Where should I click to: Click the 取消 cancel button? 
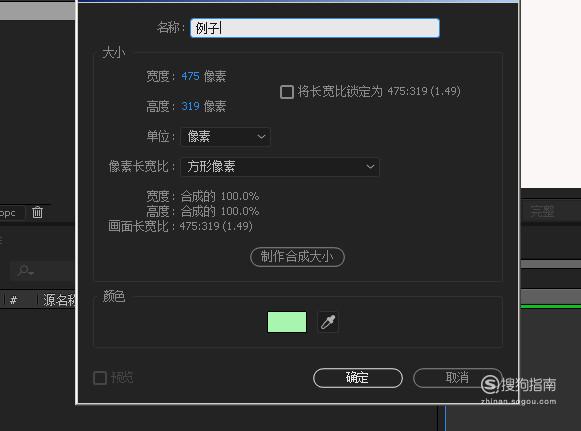(458, 378)
